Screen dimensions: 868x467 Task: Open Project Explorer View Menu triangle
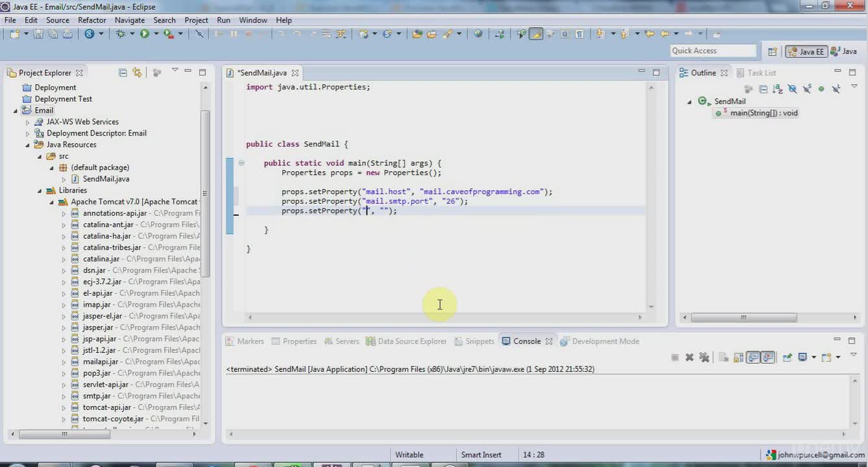click(175, 71)
